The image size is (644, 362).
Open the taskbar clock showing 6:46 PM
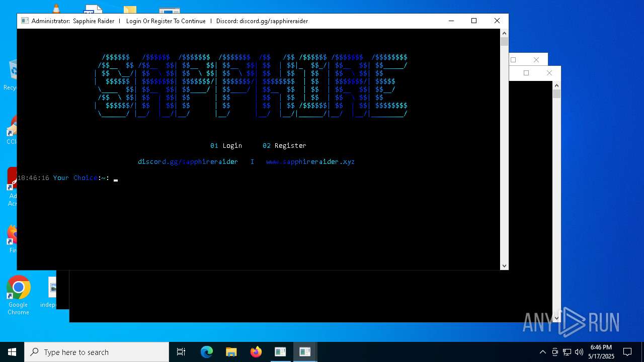pos(601,352)
